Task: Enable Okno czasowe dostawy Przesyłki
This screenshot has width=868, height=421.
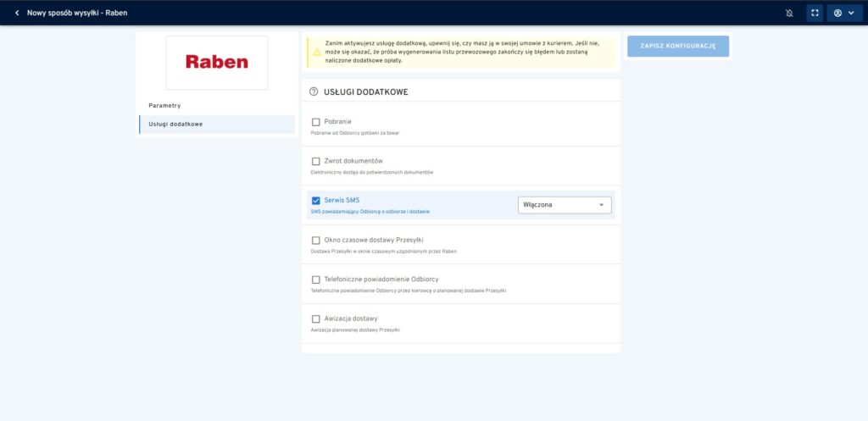Action: point(316,240)
